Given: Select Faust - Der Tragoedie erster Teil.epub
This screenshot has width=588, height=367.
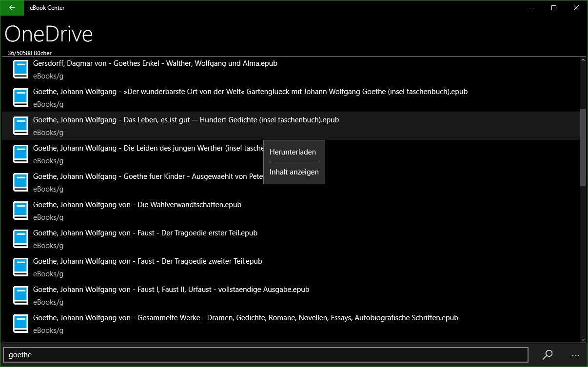Looking at the screenshot, I should point(145,233).
